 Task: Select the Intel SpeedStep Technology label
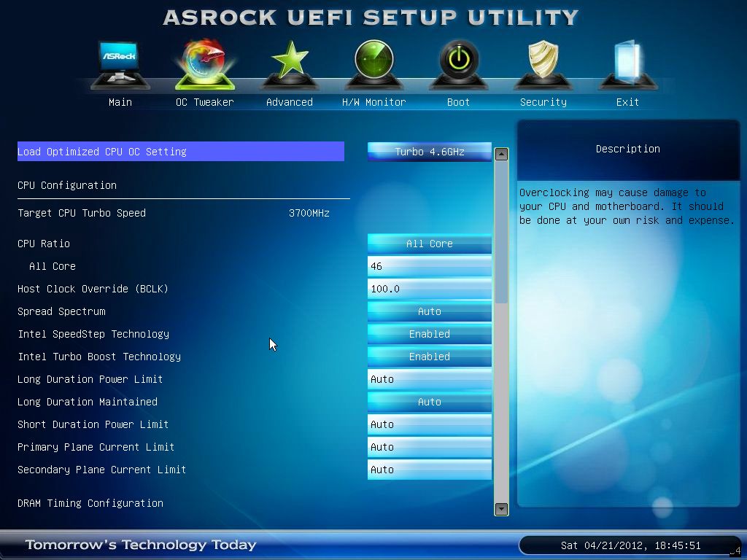(93, 334)
